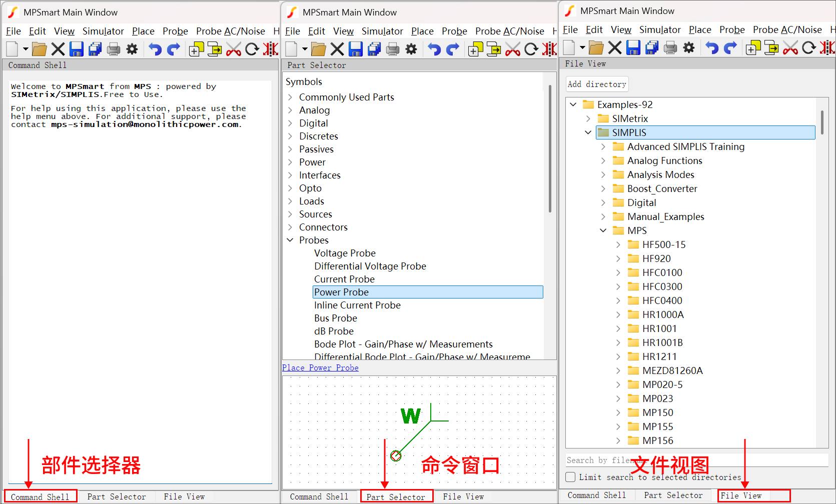Image resolution: width=836 pixels, height=504 pixels.
Task: Click the Open folder icon in the right window toolbar
Action: tap(596, 47)
